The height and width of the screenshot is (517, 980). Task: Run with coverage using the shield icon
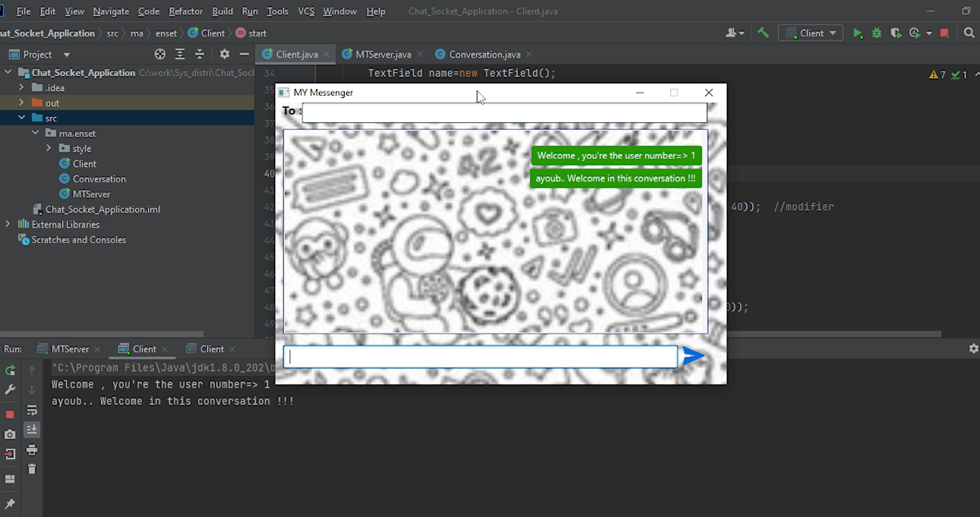coord(895,33)
